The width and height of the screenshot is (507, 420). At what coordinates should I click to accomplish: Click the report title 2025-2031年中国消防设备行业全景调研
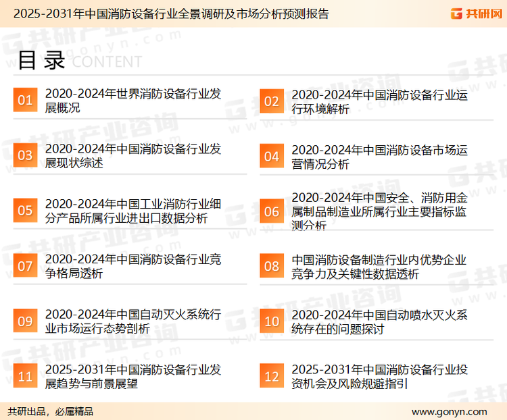point(171,14)
